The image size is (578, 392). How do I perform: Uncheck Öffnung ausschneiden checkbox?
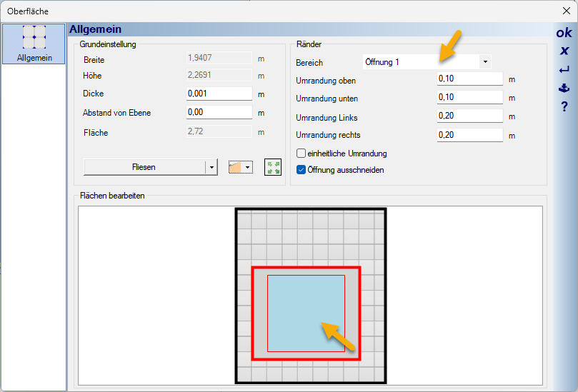[301, 170]
